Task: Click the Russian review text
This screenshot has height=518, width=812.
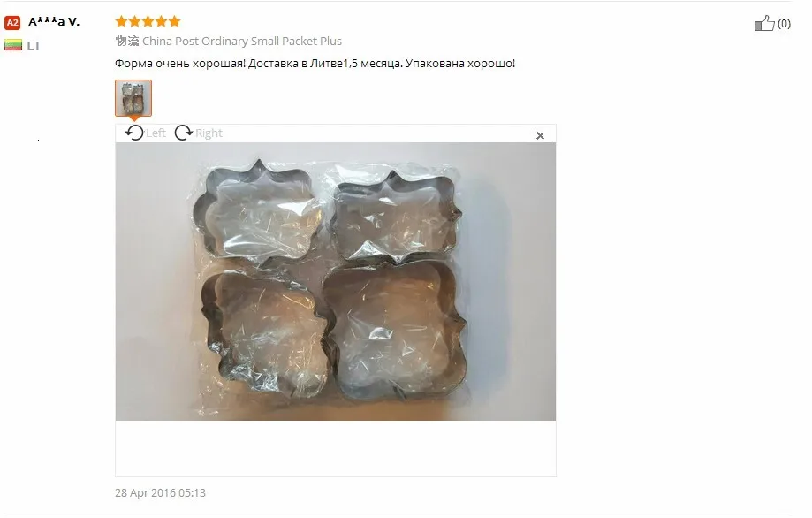Action: [x=315, y=63]
